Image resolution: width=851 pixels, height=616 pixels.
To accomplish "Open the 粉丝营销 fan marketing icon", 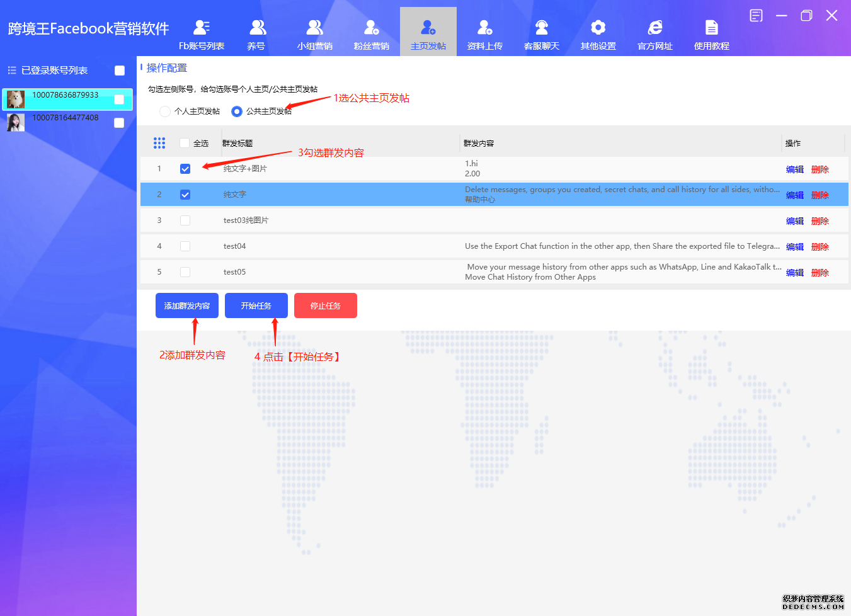I will 371,28.
